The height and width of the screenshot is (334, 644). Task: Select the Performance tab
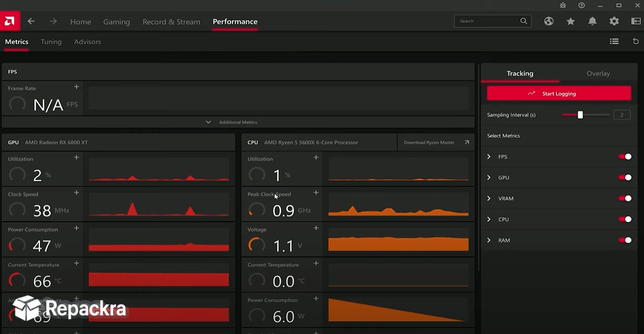click(235, 22)
